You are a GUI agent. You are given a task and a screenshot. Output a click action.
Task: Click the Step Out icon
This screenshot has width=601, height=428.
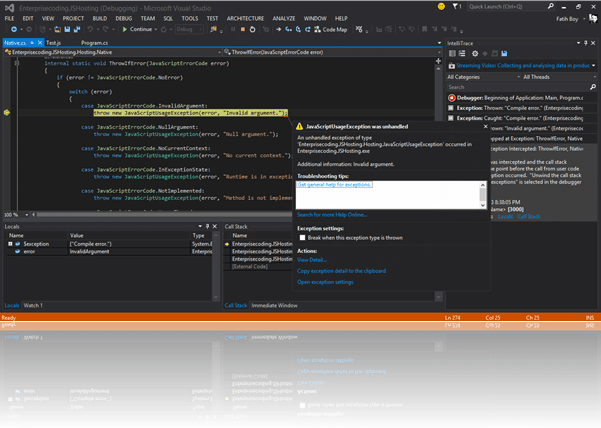[308, 29]
